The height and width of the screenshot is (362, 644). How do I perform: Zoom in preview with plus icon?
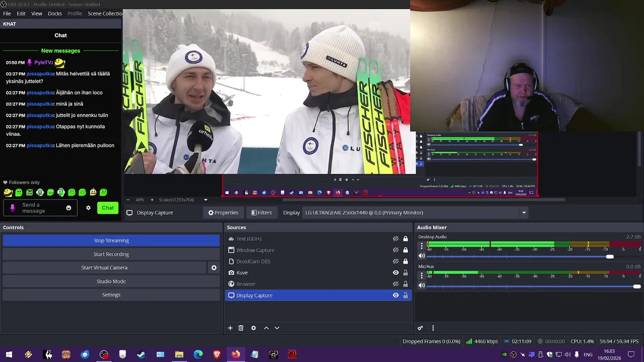[x=152, y=200]
